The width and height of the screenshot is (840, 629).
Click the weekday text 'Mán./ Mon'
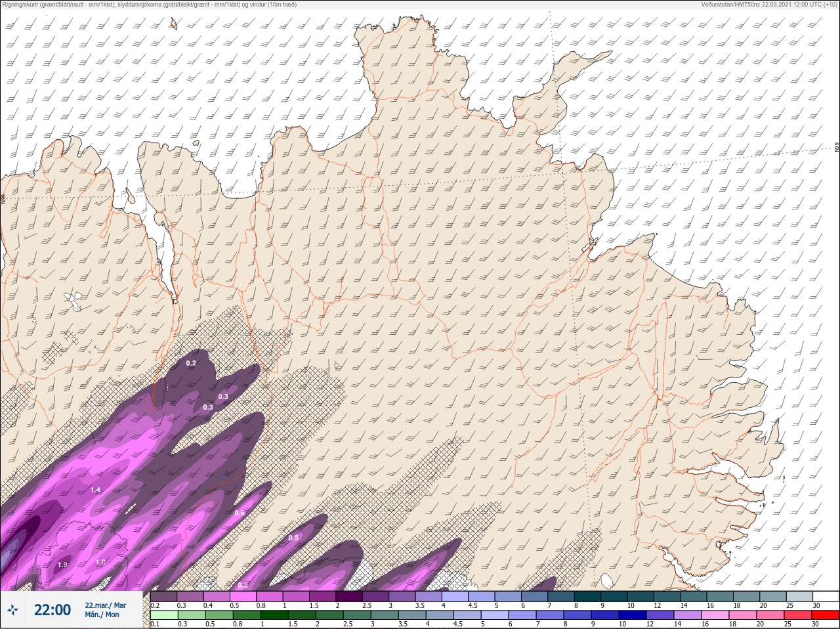tap(102, 615)
